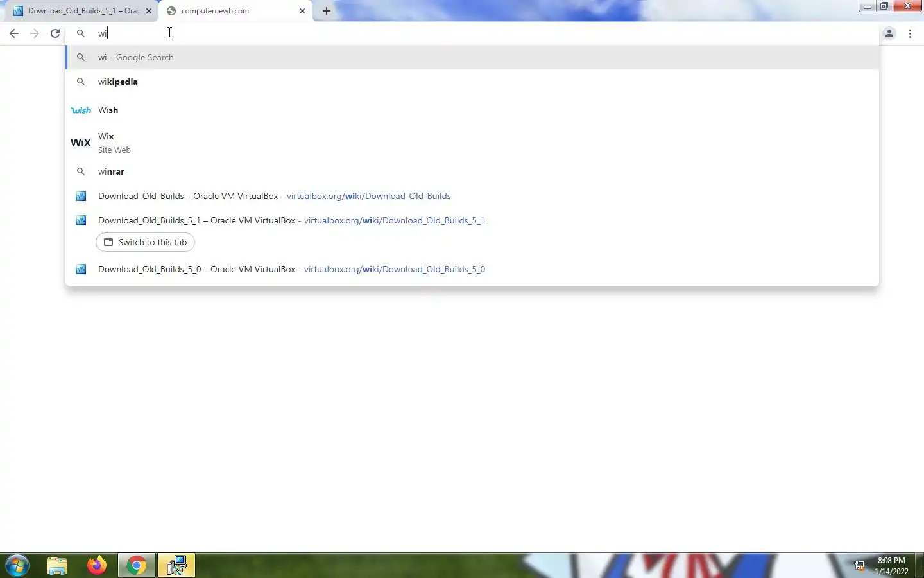Open Download_Old_Builds VirtualBox history suggestion
This screenshot has width=924, height=578.
[472, 196]
